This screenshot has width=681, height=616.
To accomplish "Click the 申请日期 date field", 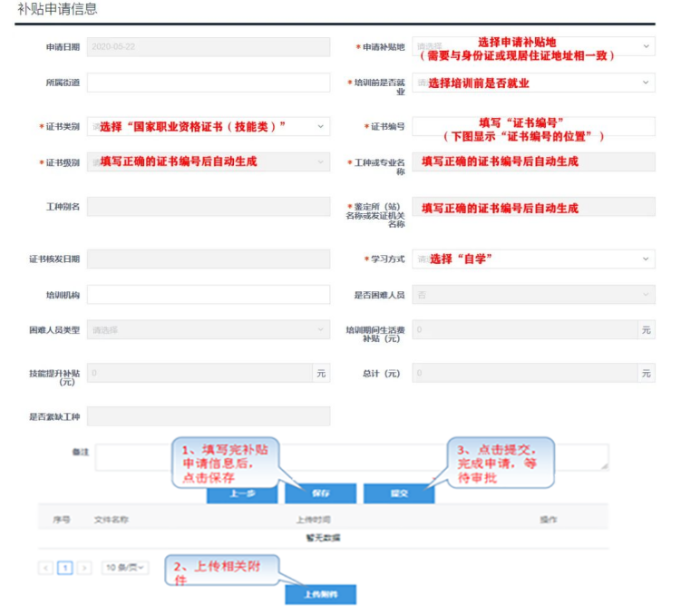I will (x=209, y=45).
